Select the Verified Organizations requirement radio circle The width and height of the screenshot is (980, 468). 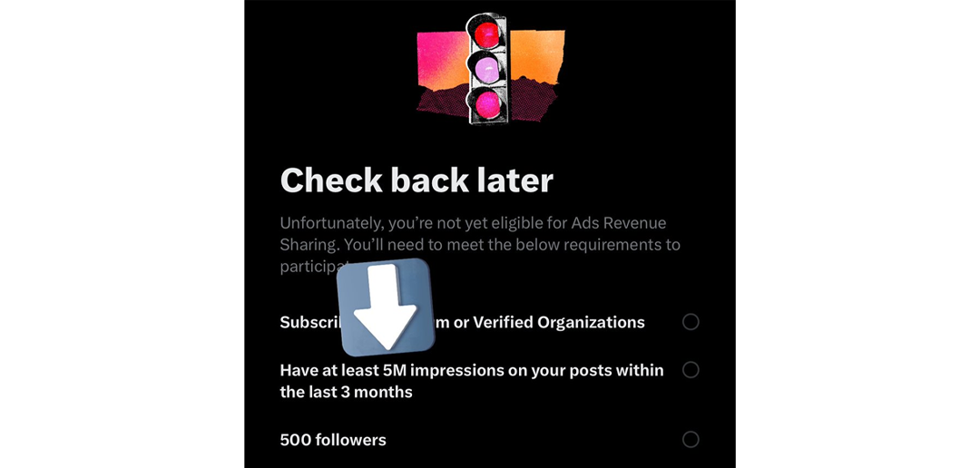click(691, 322)
